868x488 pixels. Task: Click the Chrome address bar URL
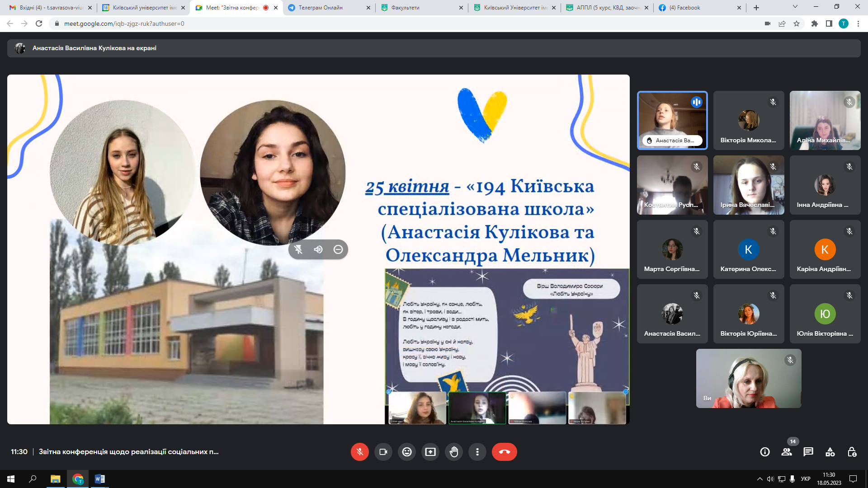pyautogui.click(x=124, y=23)
